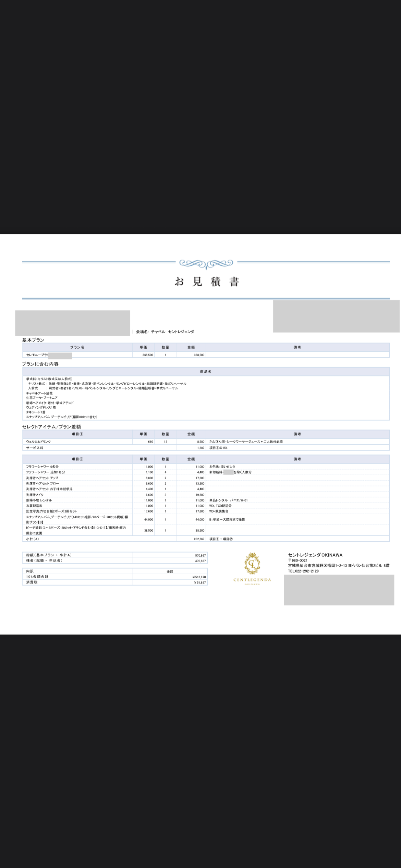Tap the フラワーシャワー 6名分 row label
The height and width of the screenshot is (868, 401).
click(42, 467)
